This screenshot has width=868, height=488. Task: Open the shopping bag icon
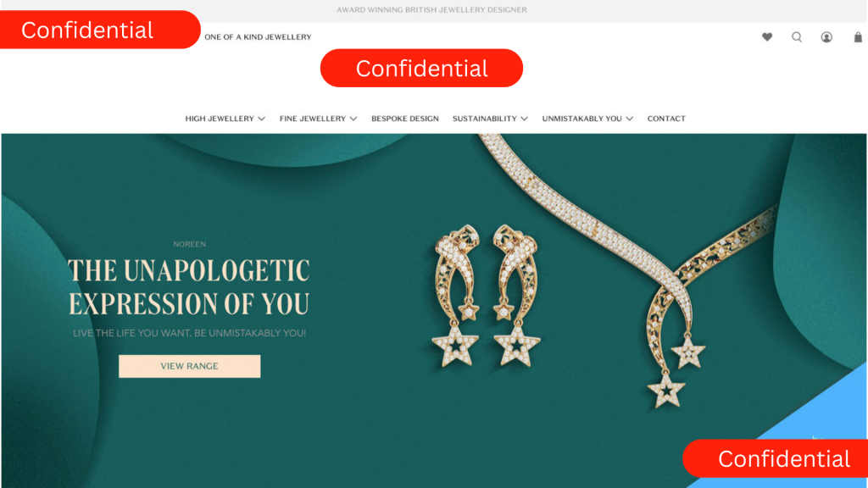[858, 37]
